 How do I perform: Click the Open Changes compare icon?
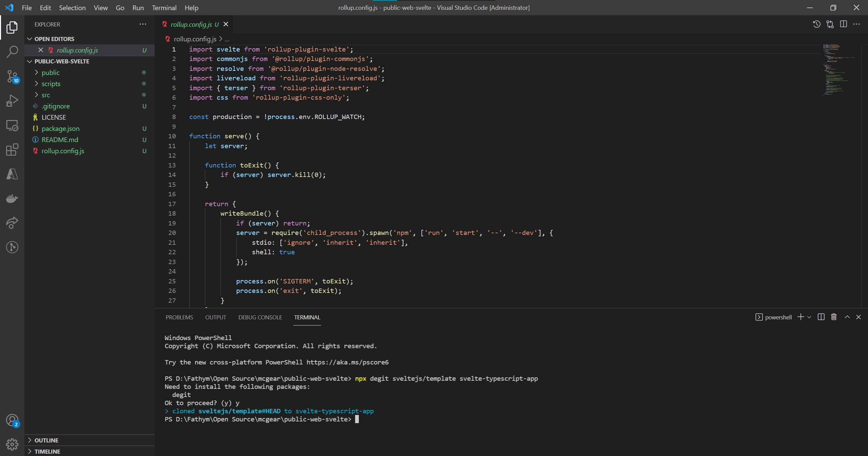click(x=830, y=24)
